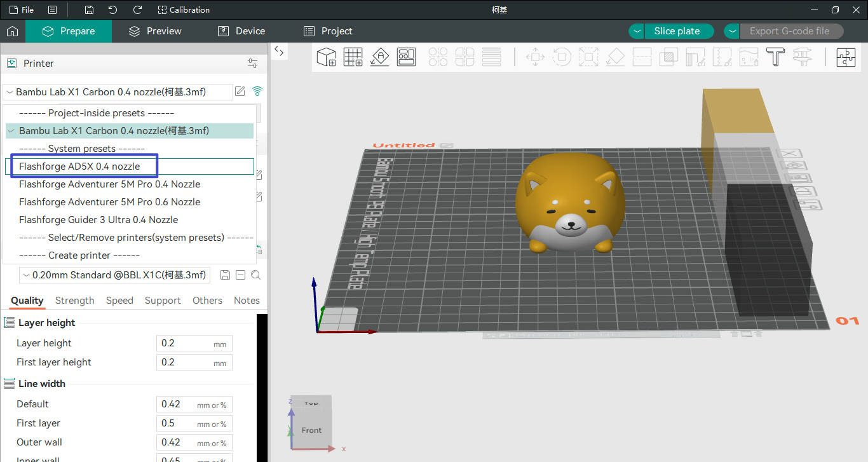Screen dimensions: 868x462
Task: Click the Save project icon
Action: pos(89,10)
